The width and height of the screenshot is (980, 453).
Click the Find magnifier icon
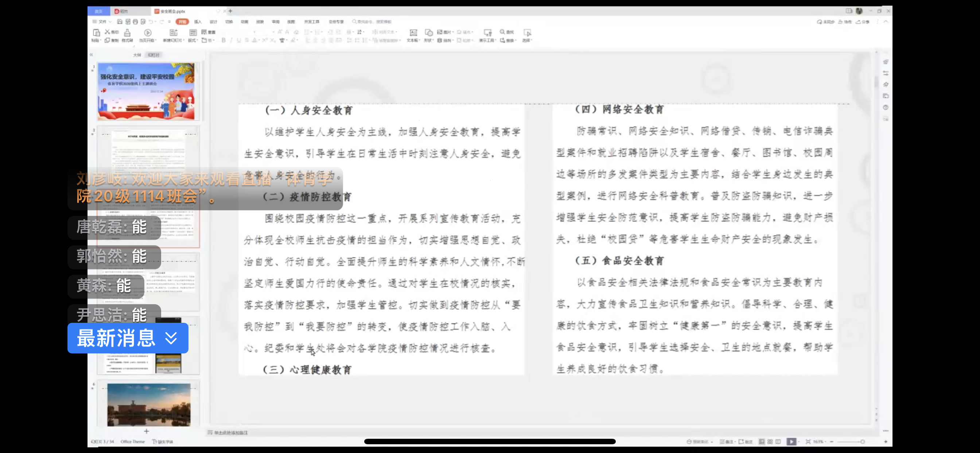pyautogui.click(x=502, y=32)
